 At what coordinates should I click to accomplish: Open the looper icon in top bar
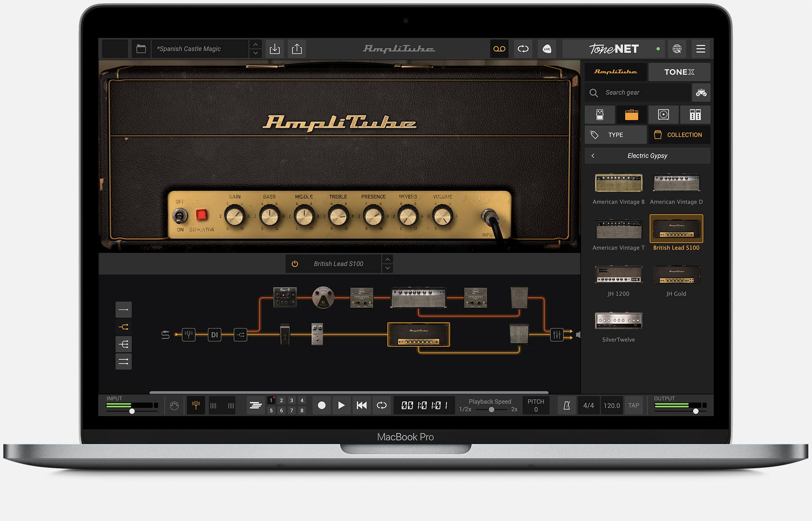pyautogui.click(x=523, y=49)
